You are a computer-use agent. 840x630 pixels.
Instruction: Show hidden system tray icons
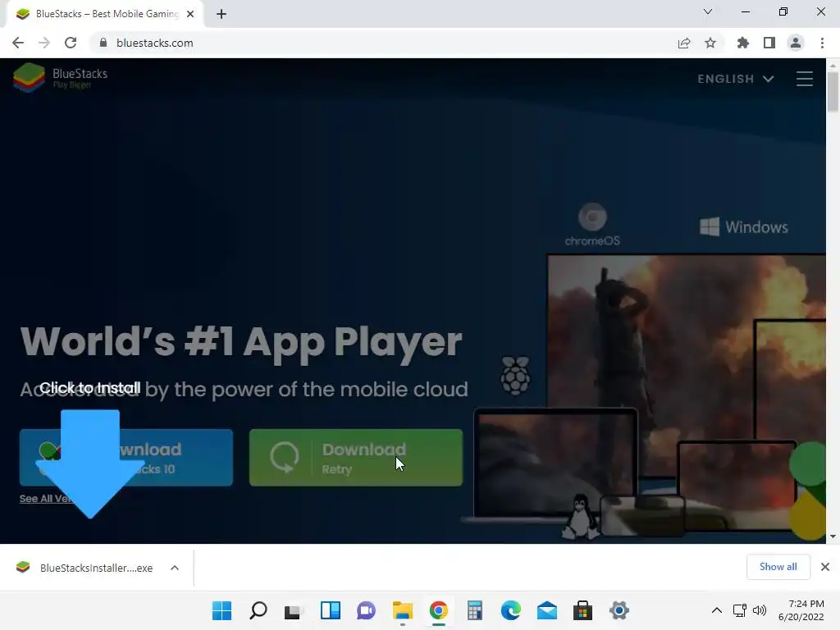[716, 610]
